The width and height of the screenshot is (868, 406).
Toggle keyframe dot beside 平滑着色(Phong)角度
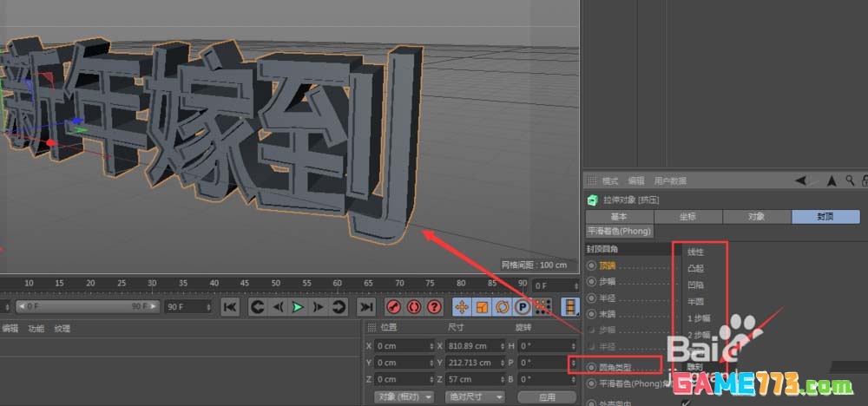coord(592,383)
